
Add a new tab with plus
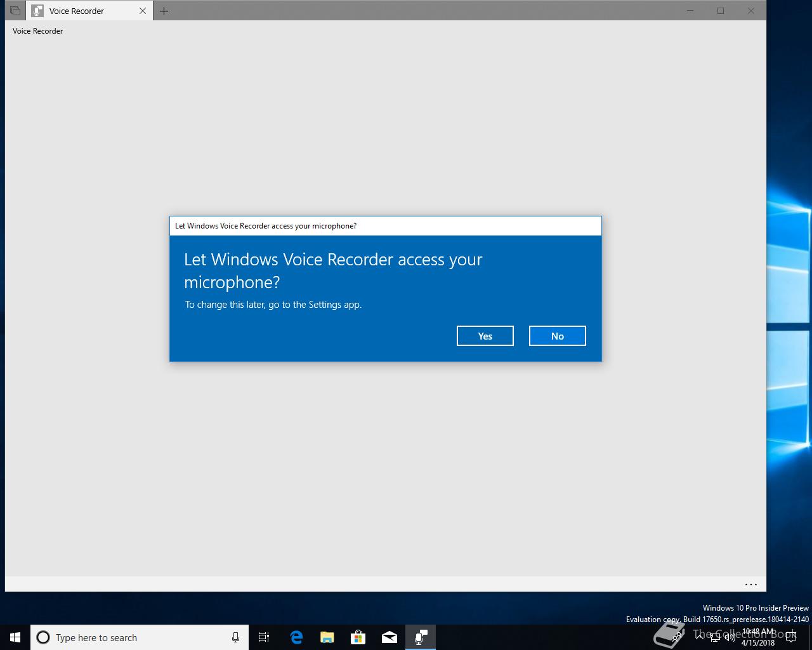[164, 11]
